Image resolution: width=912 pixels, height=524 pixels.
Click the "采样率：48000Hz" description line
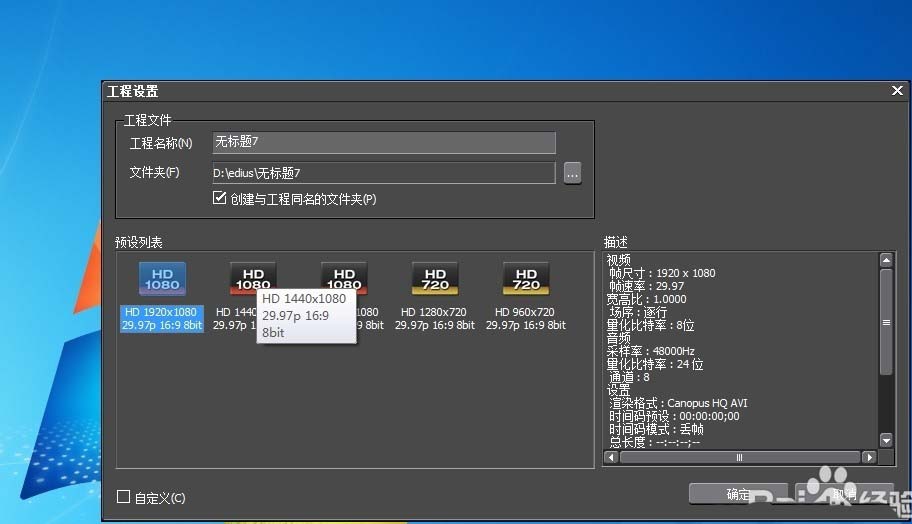650,351
